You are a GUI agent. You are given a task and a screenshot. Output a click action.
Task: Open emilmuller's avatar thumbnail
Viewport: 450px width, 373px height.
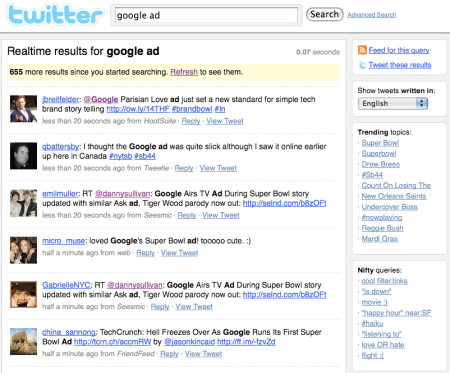[x=23, y=203]
